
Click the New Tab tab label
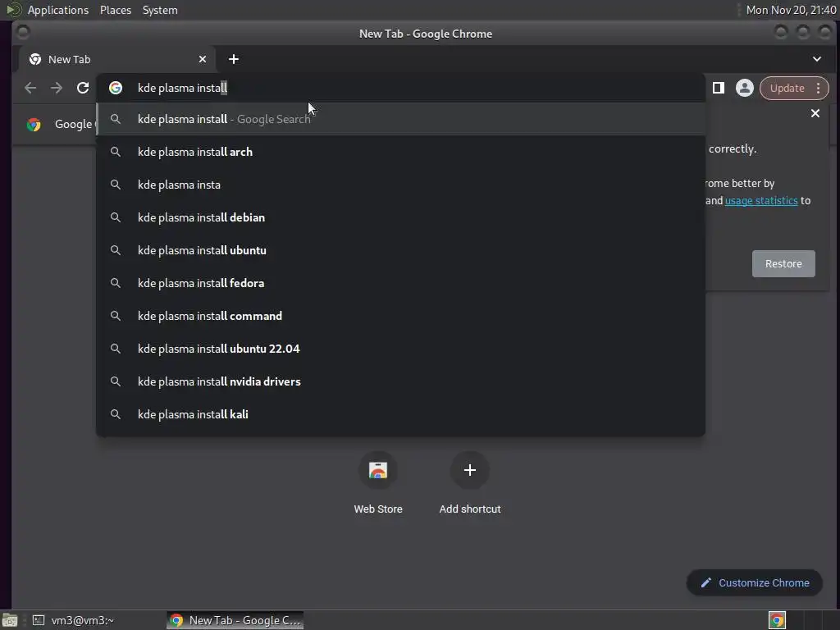69,59
